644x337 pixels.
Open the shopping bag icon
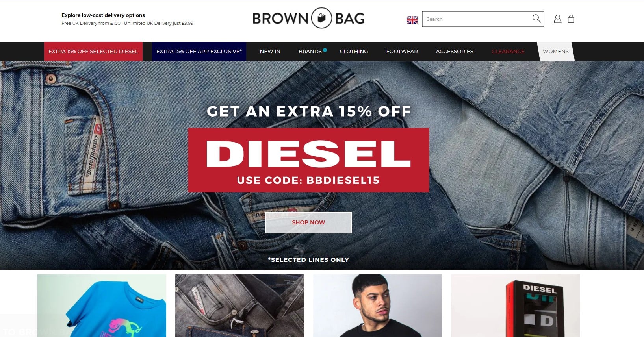point(571,19)
